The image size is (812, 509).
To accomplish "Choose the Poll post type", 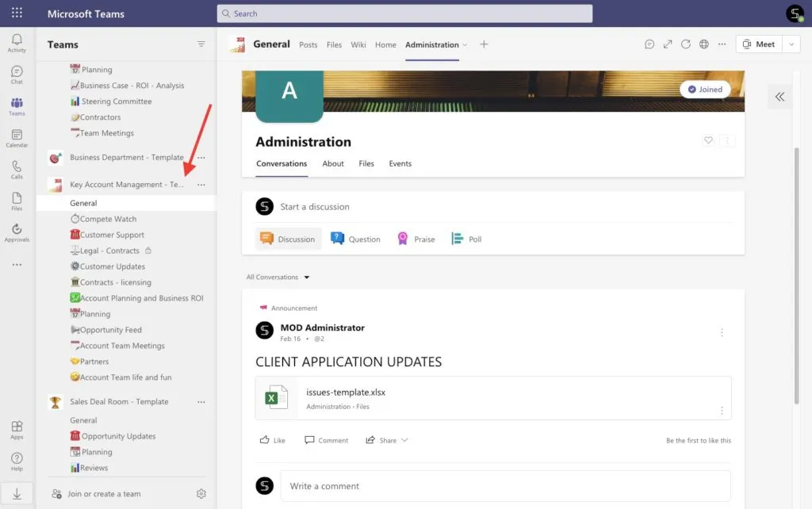I will pyautogui.click(x=466, y=239).
